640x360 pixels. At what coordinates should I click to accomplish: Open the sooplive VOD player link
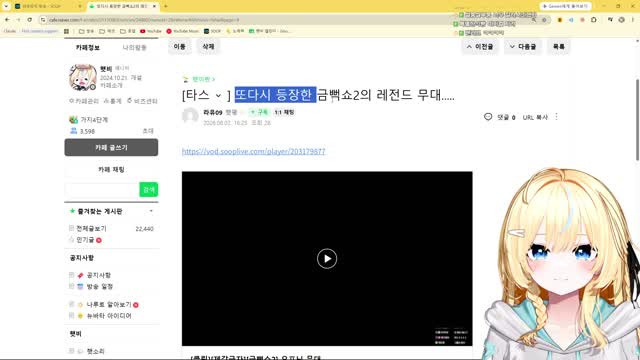(253, 151)
